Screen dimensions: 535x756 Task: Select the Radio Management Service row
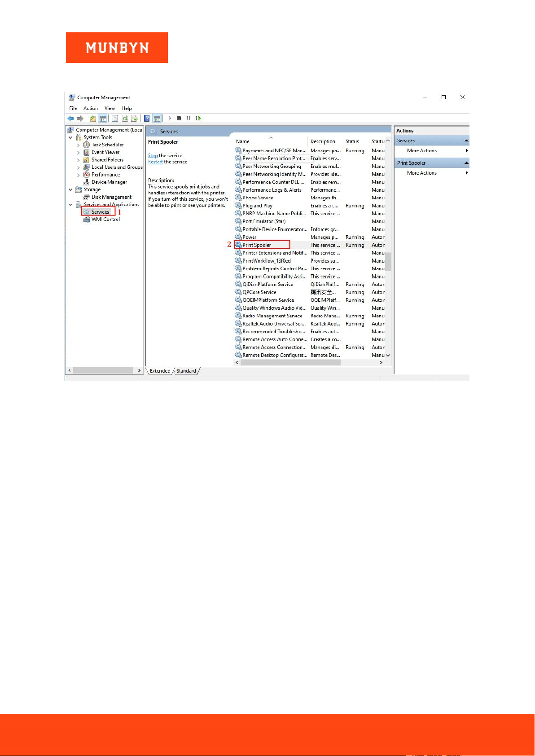click(310, 316)
